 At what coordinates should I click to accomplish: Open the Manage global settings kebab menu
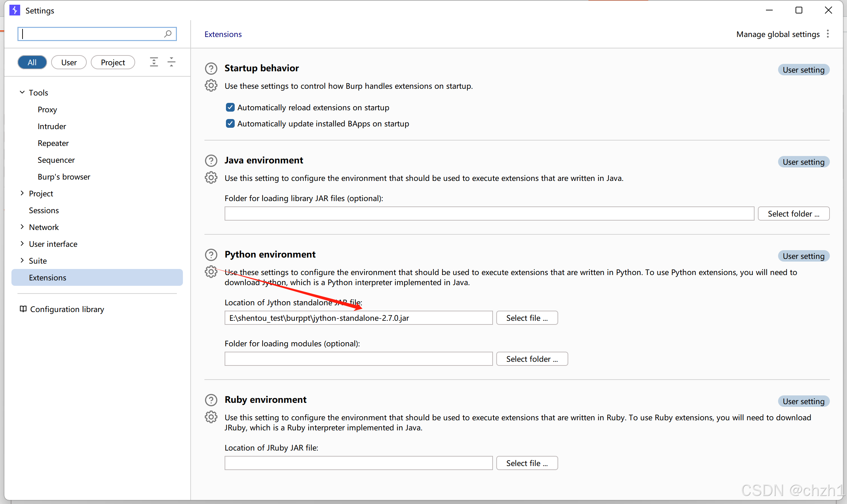827,34
